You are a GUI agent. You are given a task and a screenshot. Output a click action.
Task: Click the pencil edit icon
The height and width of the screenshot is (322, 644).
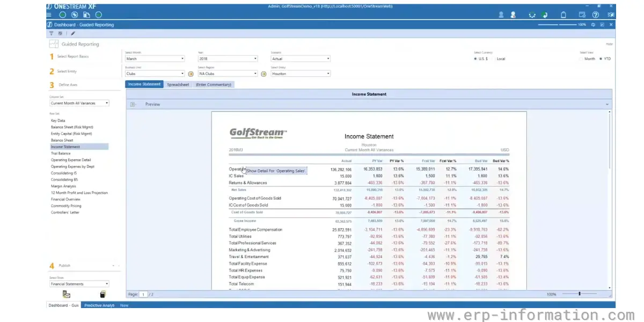(x=73, y=33)
